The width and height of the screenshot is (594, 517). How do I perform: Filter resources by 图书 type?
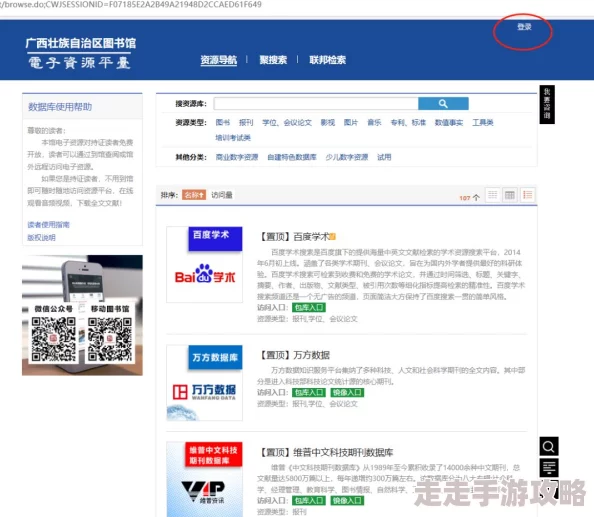tap(222, 122)
